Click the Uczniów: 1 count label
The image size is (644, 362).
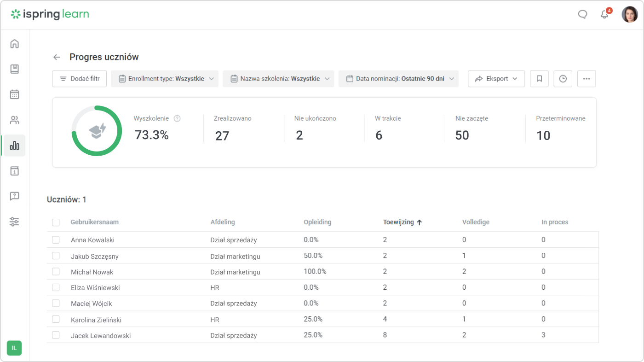click(67, 199)
